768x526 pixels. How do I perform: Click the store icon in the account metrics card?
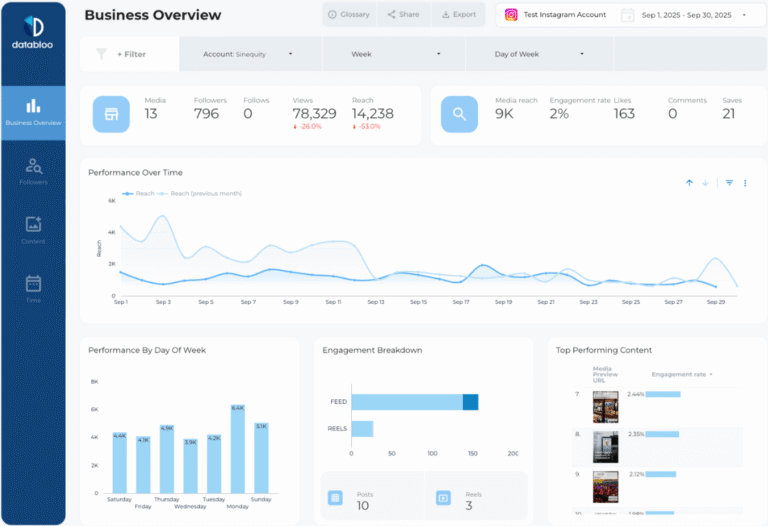(111, 114)
